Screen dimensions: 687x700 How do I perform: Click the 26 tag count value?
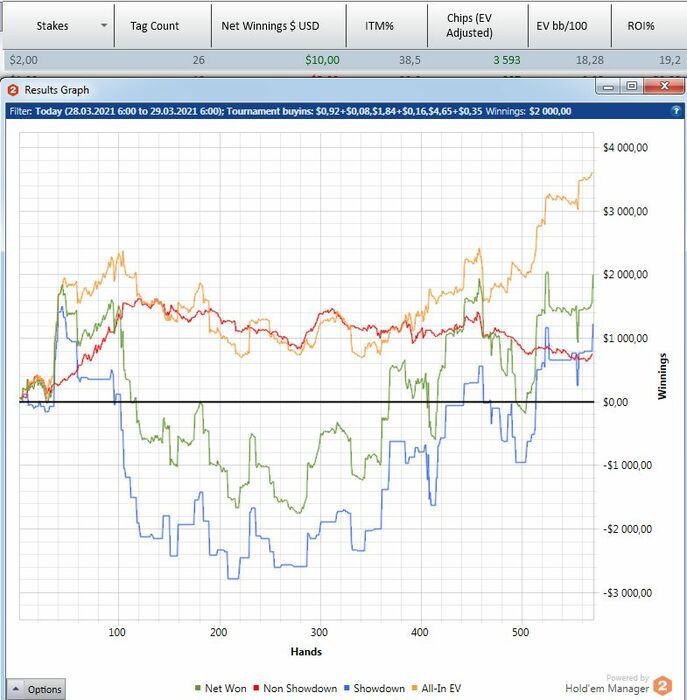(x=199, y=60)
